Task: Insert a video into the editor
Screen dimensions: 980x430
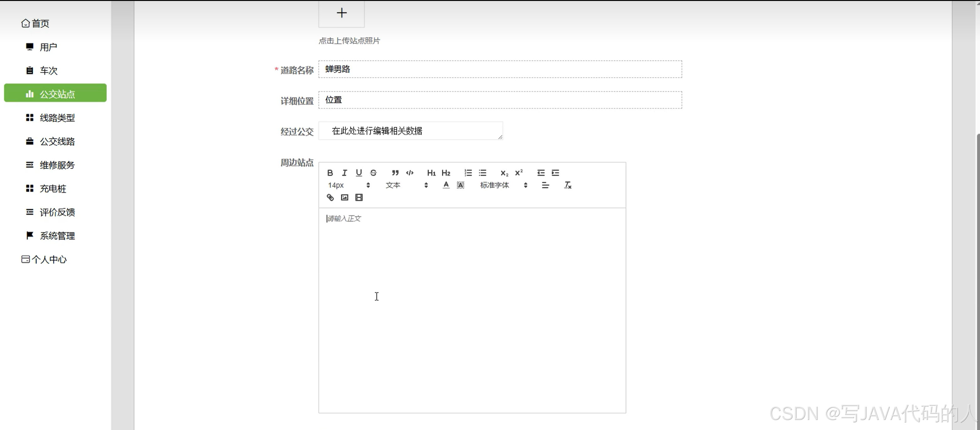Action: tap(358, 197)
